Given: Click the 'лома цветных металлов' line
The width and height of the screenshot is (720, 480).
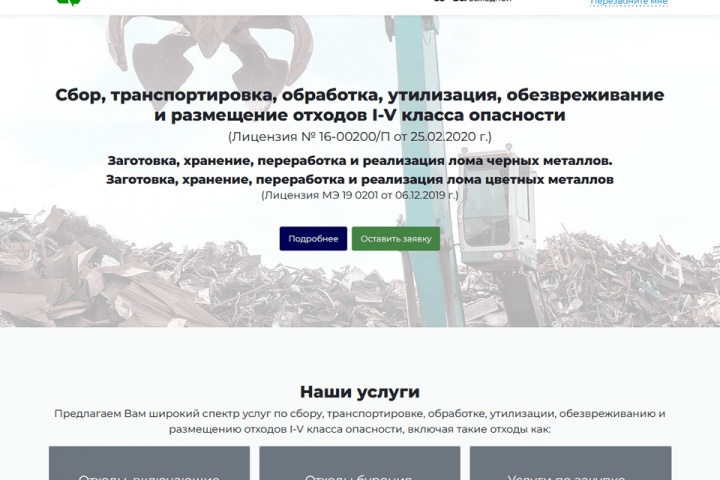Looking at the screenshot, I should tap(360, 179).
